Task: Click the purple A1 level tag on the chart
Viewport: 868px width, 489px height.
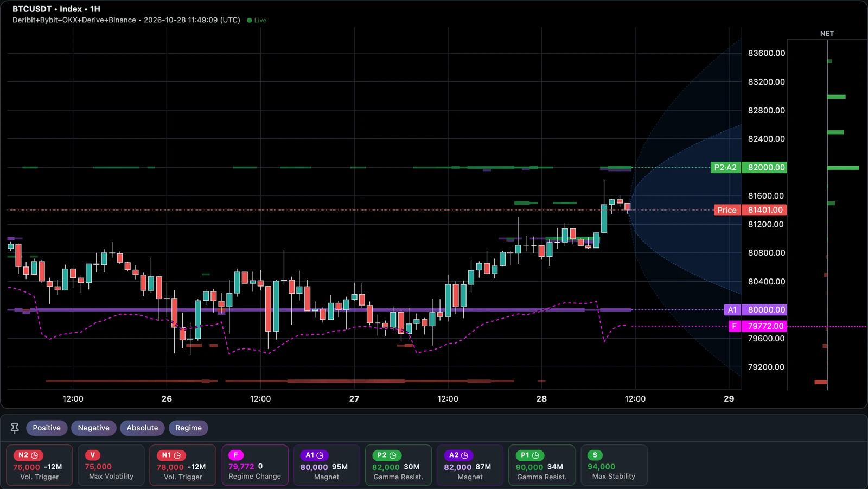Action: pos(732,310)
